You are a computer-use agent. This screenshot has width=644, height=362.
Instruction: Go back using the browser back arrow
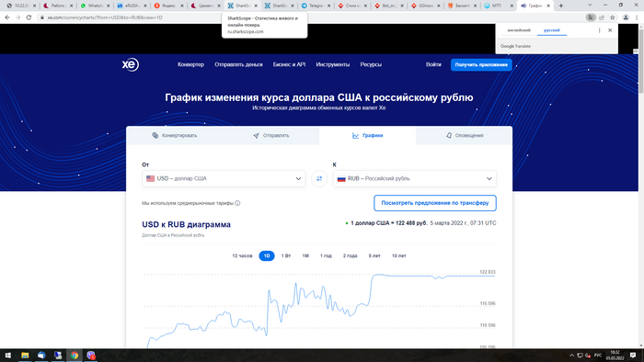(7, 17)
